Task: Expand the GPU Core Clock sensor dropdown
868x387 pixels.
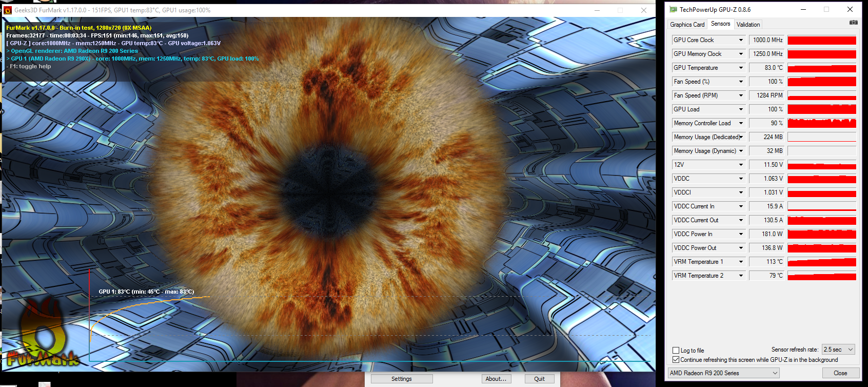Action: 741,40
